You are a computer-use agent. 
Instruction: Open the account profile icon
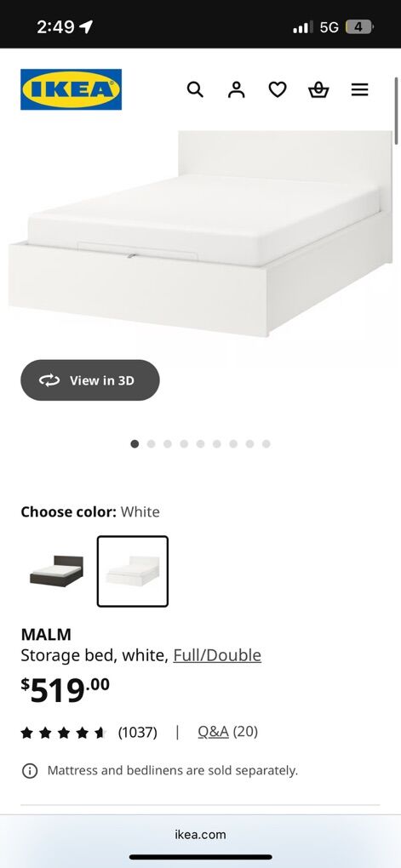237,89
